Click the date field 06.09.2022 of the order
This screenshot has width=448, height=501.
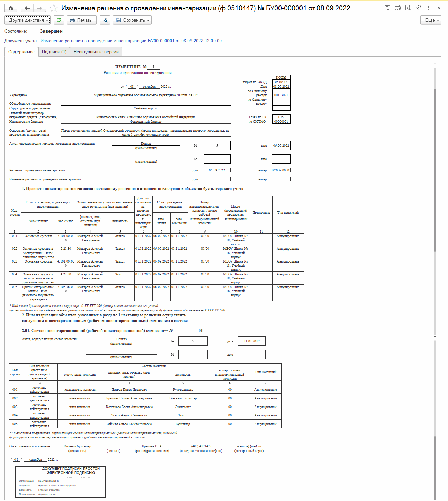(x=281, y=146)
